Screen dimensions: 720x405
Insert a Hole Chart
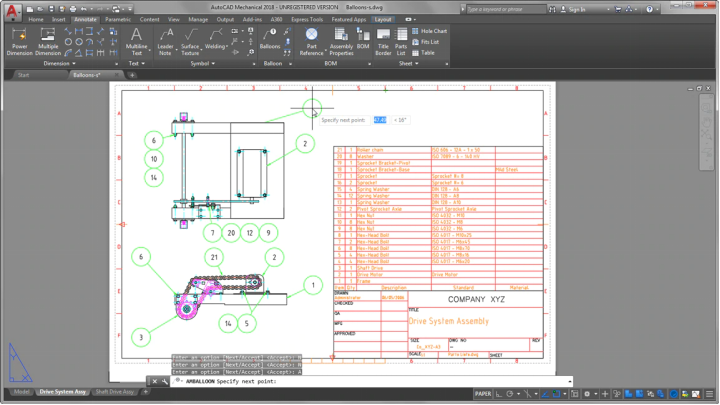(x=430, y=31)
